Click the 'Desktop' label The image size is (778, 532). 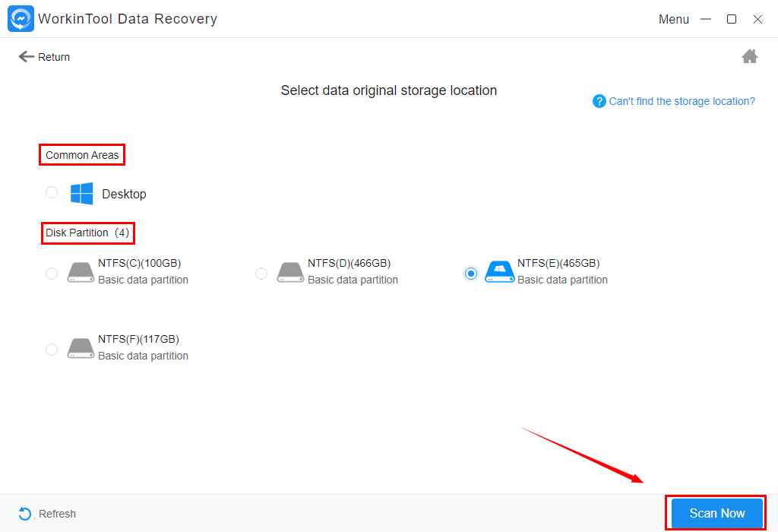point(124,194)
